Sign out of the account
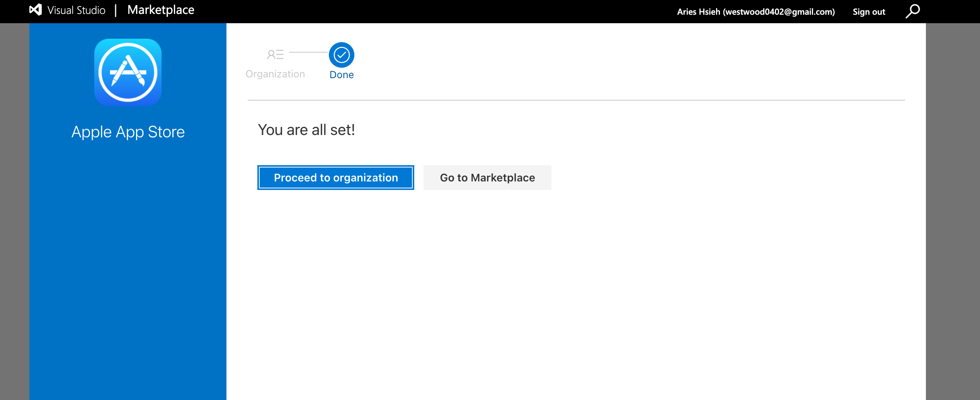The image size is (980, 400). (x=869, y=12)
